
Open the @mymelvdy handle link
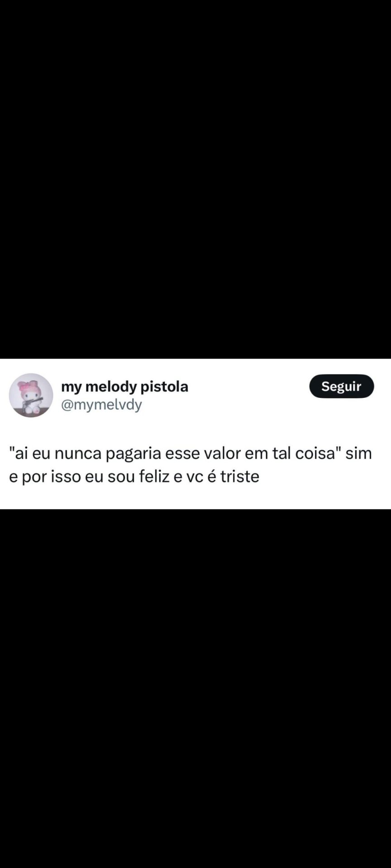(101, 404)
